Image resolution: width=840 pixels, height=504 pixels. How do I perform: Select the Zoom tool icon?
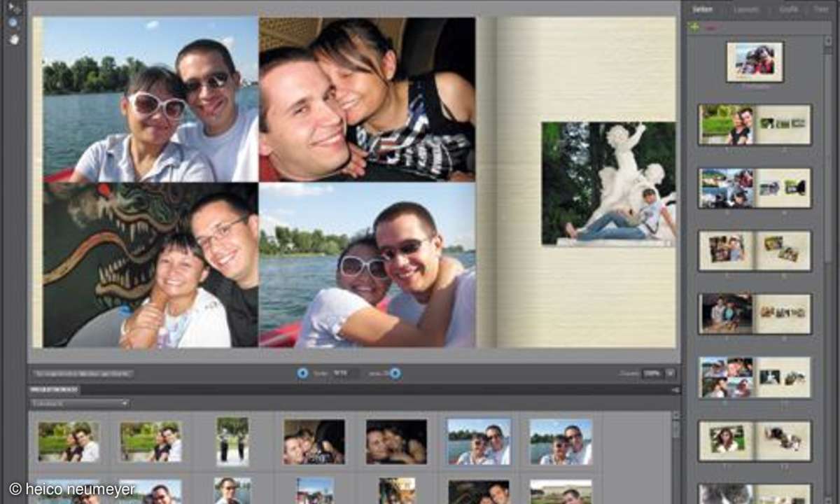pyautogui.click(x=13, y=22)
